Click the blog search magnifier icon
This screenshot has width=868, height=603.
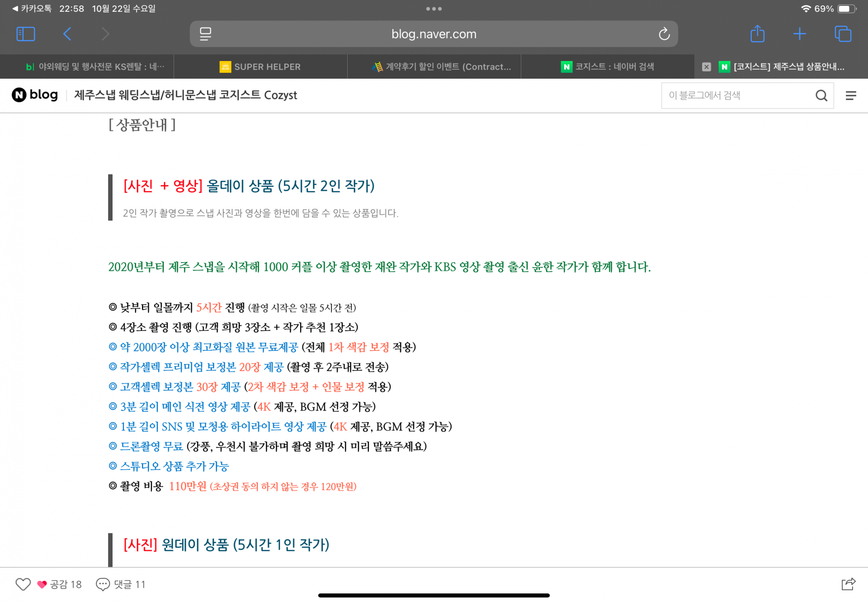[x=821, y=95]
